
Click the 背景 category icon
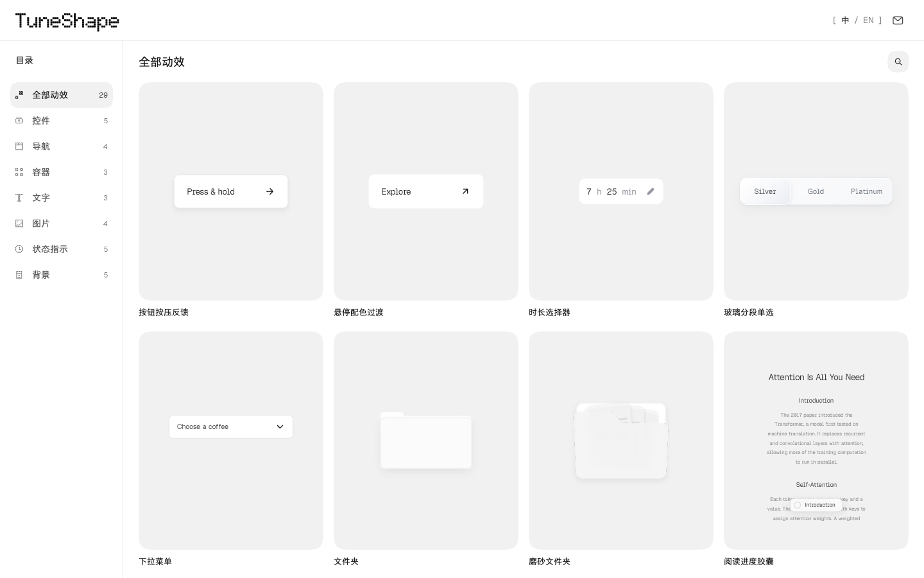[x=19, y=275]
